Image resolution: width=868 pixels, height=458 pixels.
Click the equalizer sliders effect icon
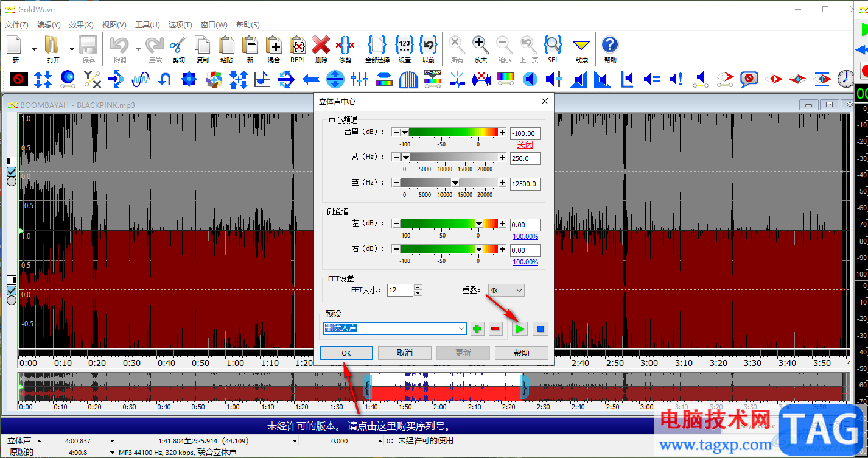(360, 79)
